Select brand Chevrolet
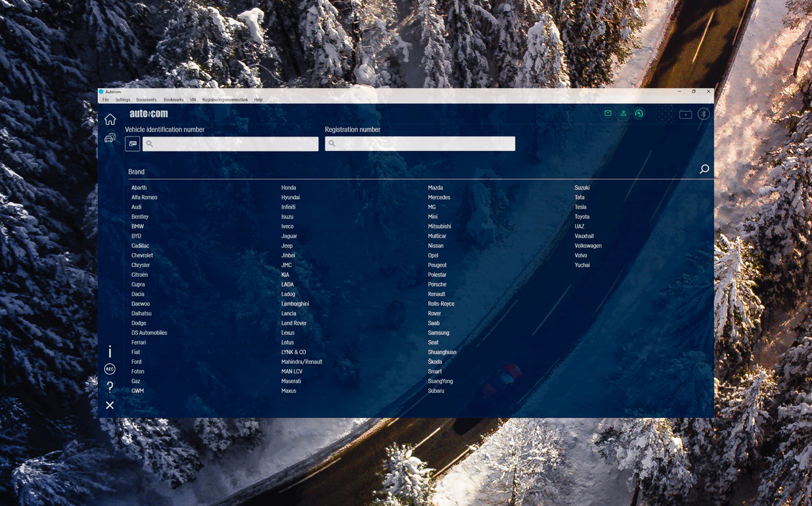 pyautogui.click(x=142, y=255)
